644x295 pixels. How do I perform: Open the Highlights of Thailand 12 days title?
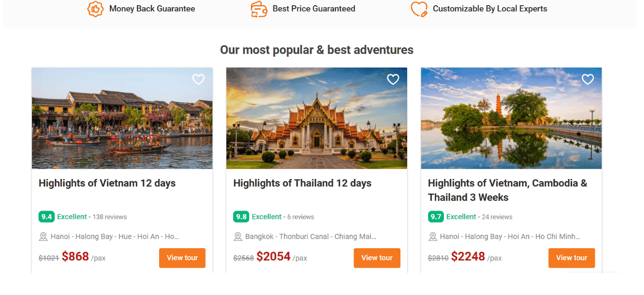[x=302, y=183]
